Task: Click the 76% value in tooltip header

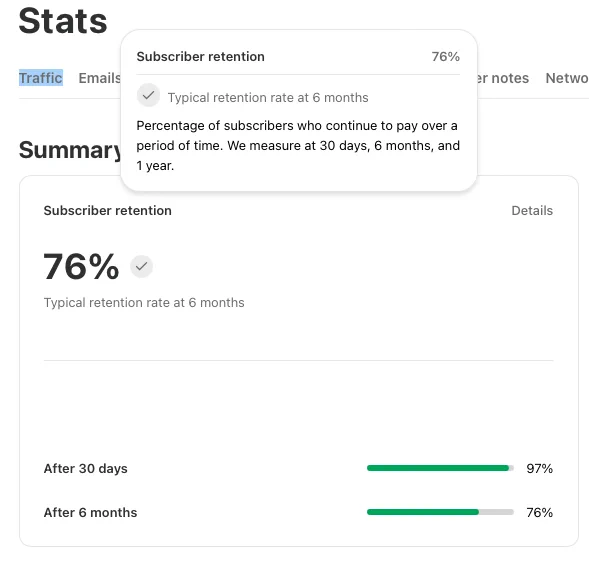Action: pos(446,57)
